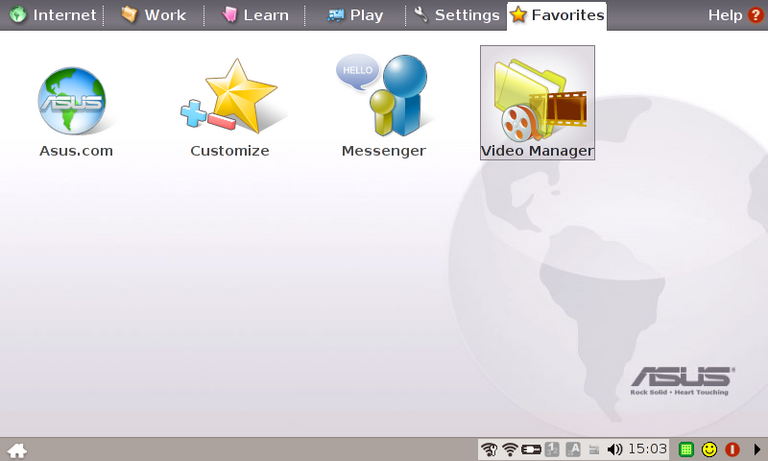768x461 pixels.
Task: Open wireless network settings tray icon with wrench
Action: pyautogui.click(x=489, y=449)
